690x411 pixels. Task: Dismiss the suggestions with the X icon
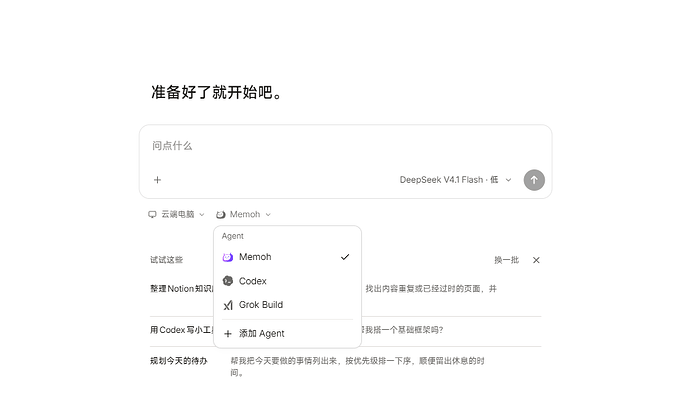[x=536, y=260]
